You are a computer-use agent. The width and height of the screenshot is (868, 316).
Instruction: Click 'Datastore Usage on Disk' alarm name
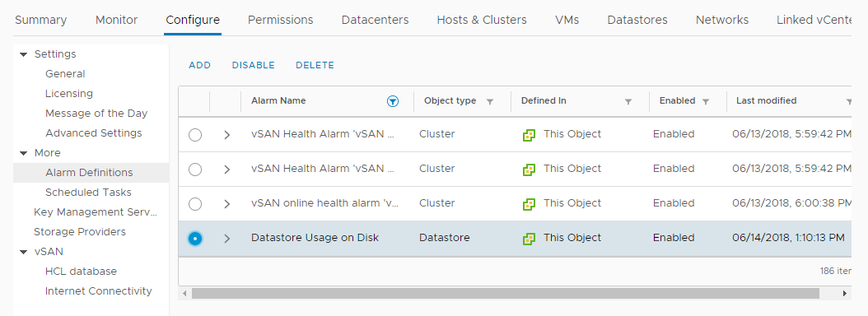click(x=315, y=238)
